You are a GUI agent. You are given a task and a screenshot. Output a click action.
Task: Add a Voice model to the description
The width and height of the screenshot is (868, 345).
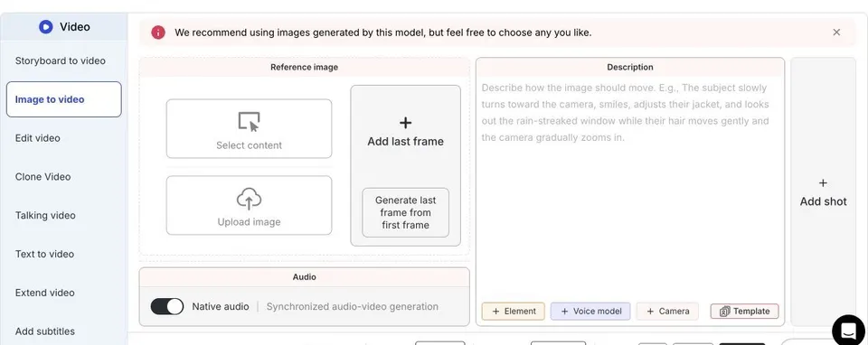pos(590,312)
